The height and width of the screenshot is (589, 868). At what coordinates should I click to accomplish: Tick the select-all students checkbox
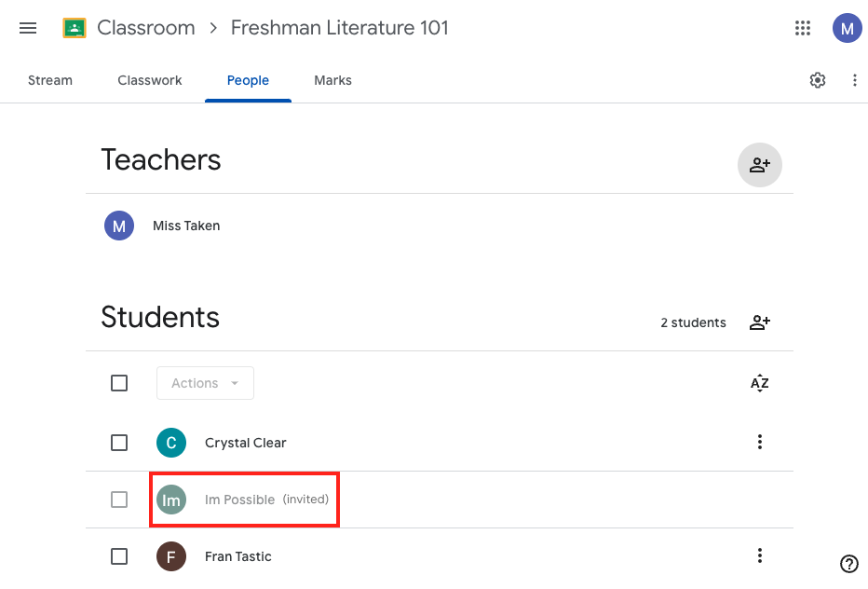tap(119, 383)
